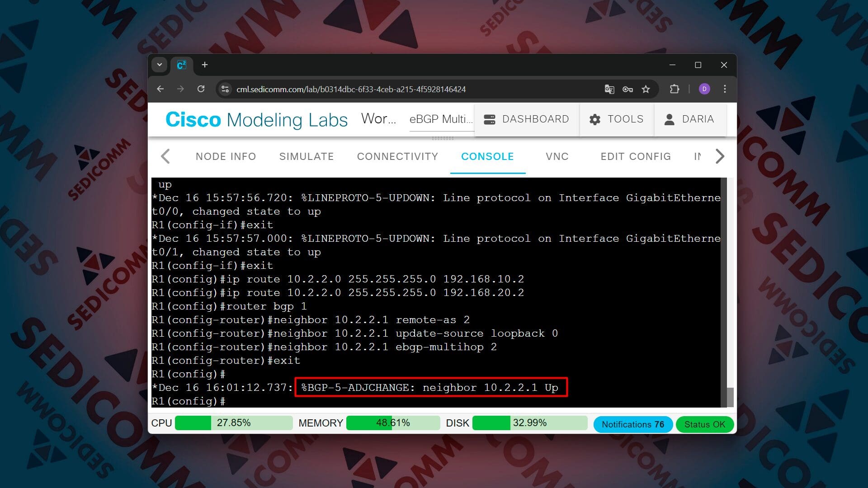
Task: Click the Notifications 76 badge
Action: tap(632, 424)
